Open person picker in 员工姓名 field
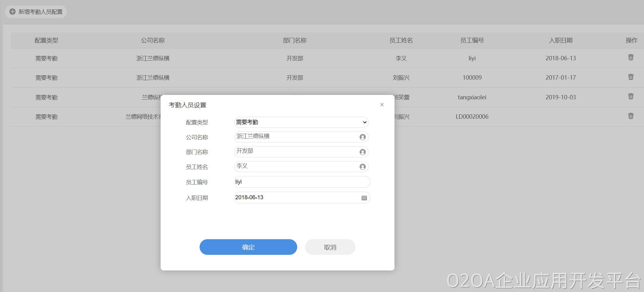The width and height of the screenshot is (644, 292). click(x=362, y=167)
